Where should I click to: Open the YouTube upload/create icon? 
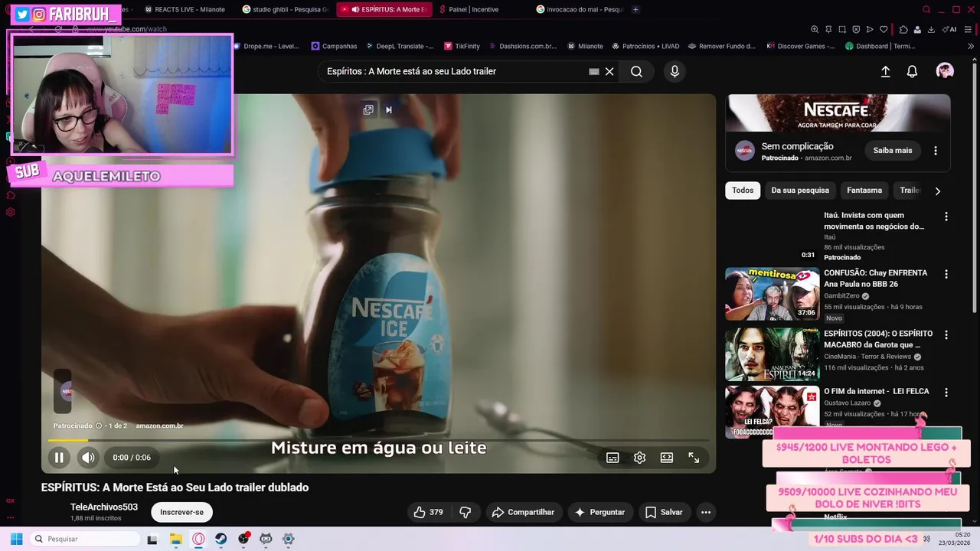click(x=885, y=71)
